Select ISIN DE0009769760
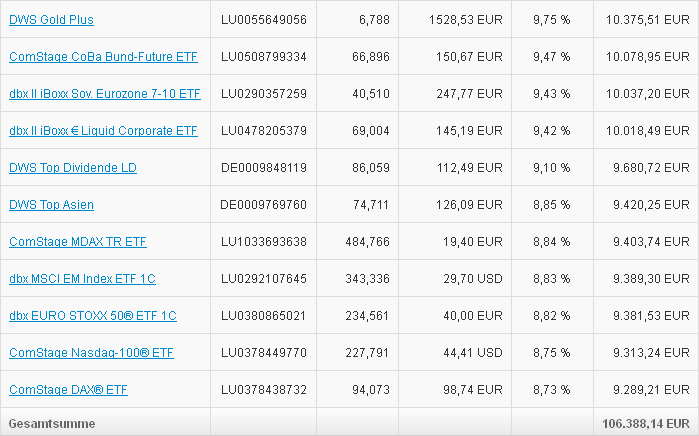Viewport: 699px width, 436px height. 263,205
